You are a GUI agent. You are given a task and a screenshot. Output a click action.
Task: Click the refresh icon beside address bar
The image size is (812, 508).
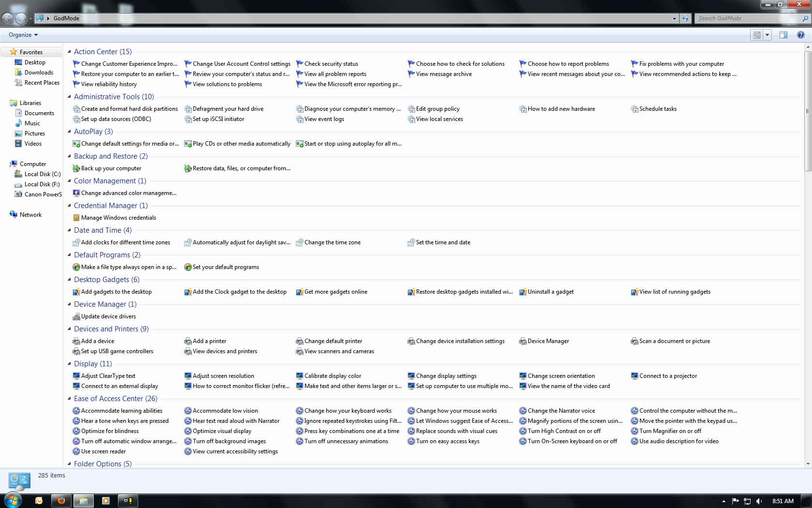tap(685, 18)
